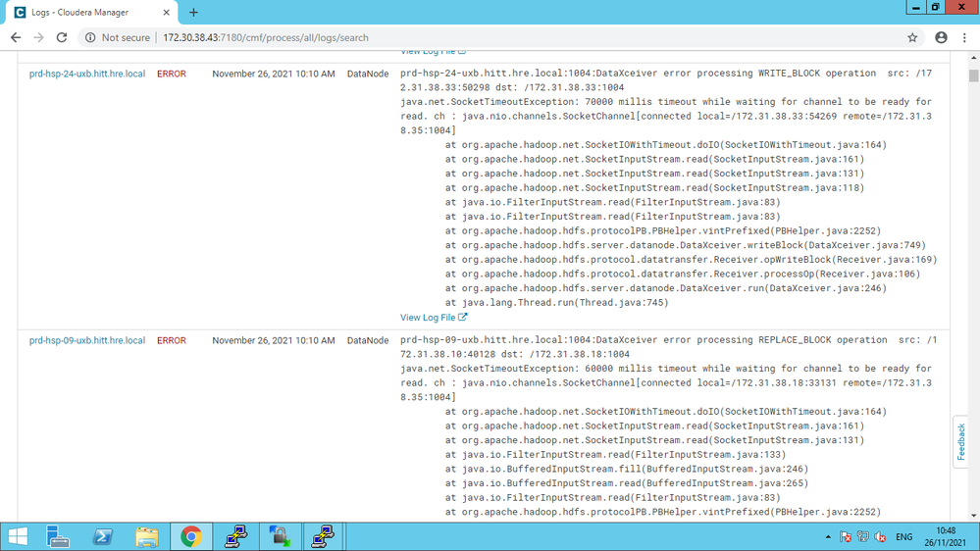This screenshot has width=980, height=551.
Task: Close the Logs - Cloudera Manager tab
Action: pos(166,13)
